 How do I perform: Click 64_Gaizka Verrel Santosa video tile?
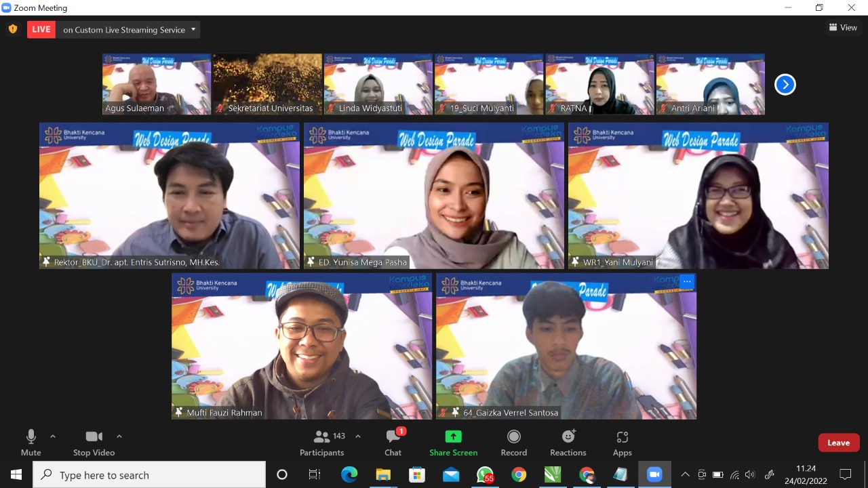point(566,346)
